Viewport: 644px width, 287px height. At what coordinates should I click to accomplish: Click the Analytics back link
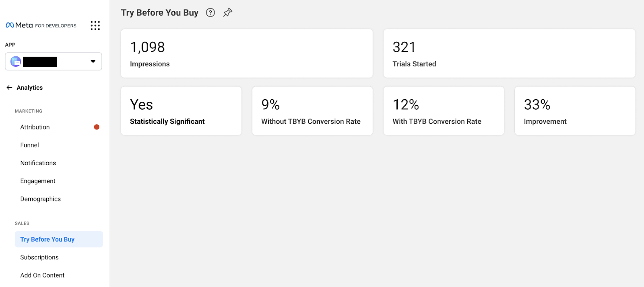tap(30, 88)
